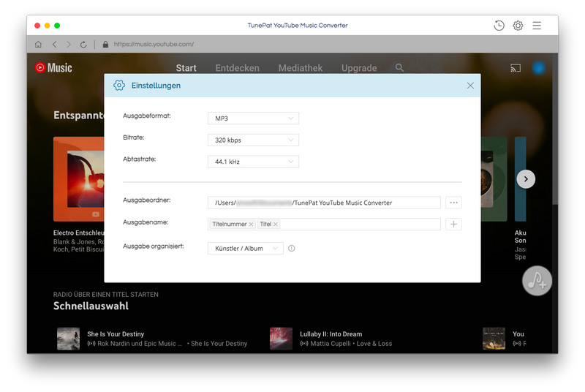
Task: Remove the Titel tag with its X
Action: tap(276, 225)
